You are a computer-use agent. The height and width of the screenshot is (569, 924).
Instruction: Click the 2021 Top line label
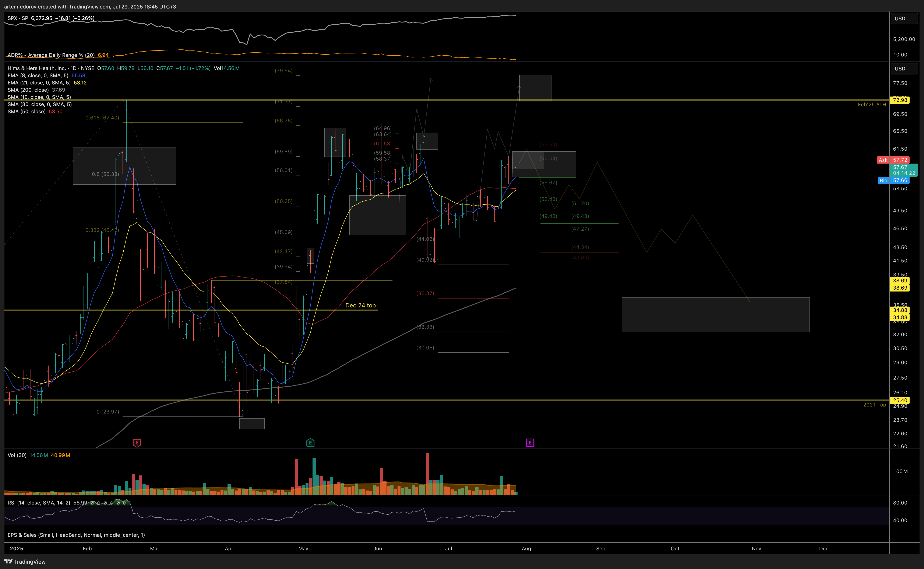click(x=874, y=405)
